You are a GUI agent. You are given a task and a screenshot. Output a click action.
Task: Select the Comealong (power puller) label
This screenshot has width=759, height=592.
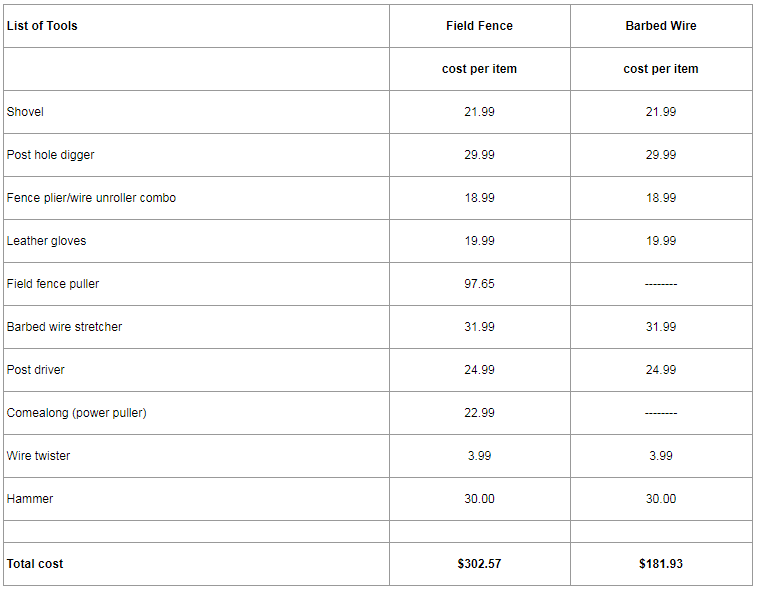pyautogui.click(x=76, y=413)
